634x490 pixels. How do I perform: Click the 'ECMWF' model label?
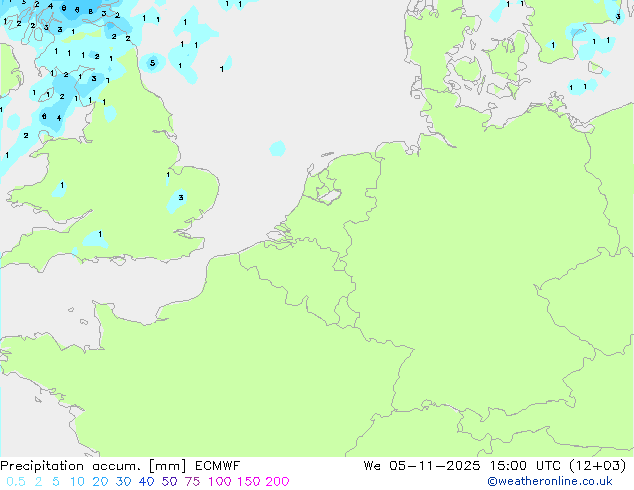coord(218,466)
